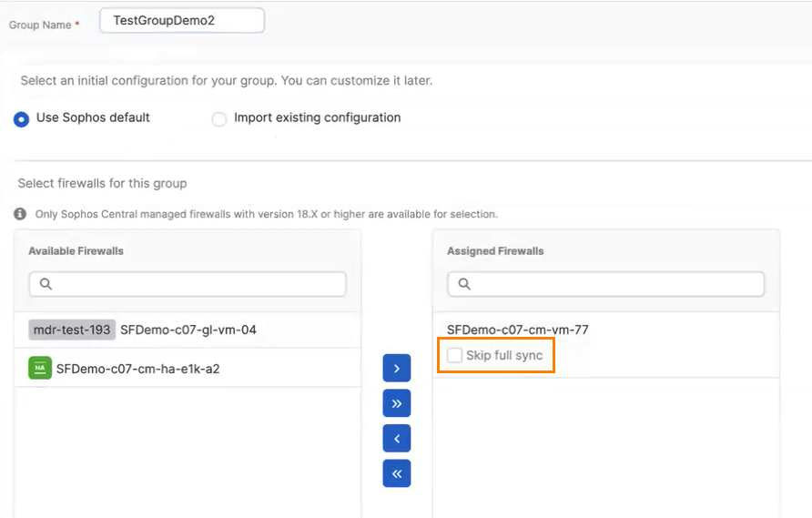Click the info icon beside version note
Screen dimensions: 812x518
(x=21, y=214)
